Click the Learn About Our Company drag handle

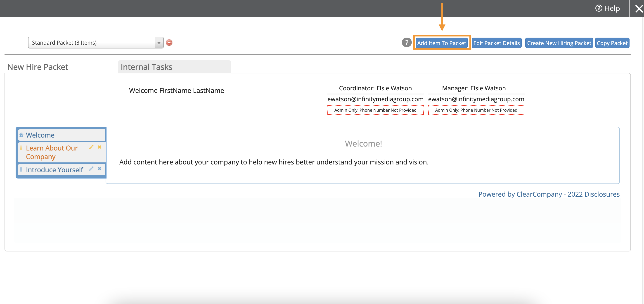21,148
